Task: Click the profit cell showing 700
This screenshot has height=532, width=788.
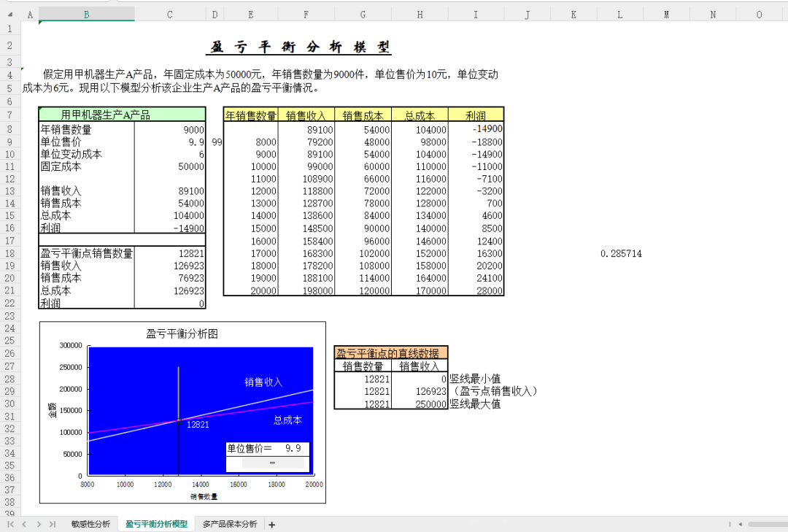Action: pos(476,203)
